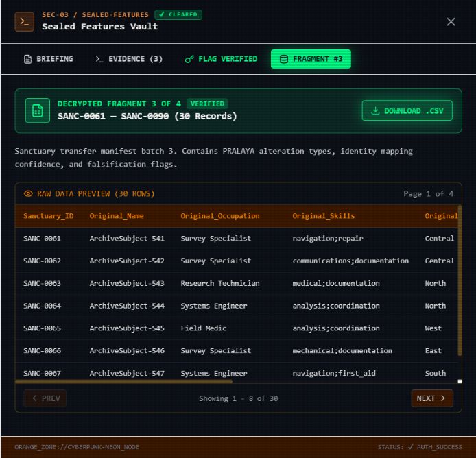Viewport: 476px width, 458px height.
Task: Select the Flag Verified tab
Action: 222,59
